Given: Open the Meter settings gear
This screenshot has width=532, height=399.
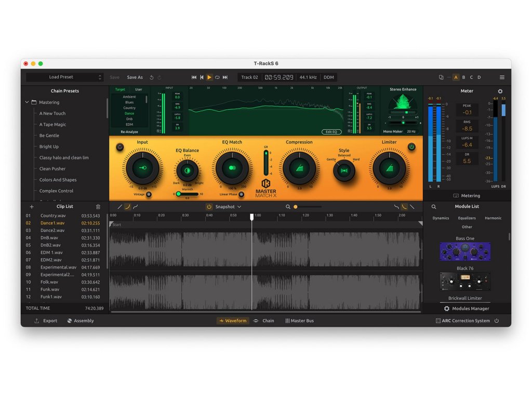Looking at the screenshot, I should click(x=500, y=91).
